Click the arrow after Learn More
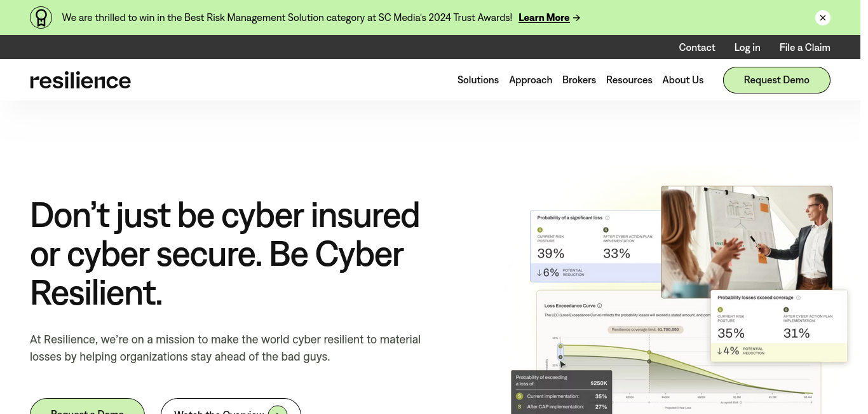868x414 pixels. pyautogui.click(x=576, y=18)
